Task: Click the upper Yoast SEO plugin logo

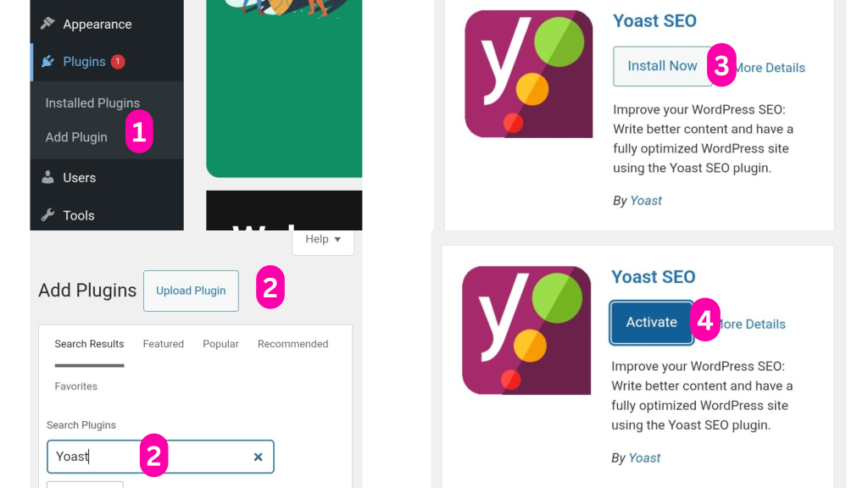Action: point(529,75)
